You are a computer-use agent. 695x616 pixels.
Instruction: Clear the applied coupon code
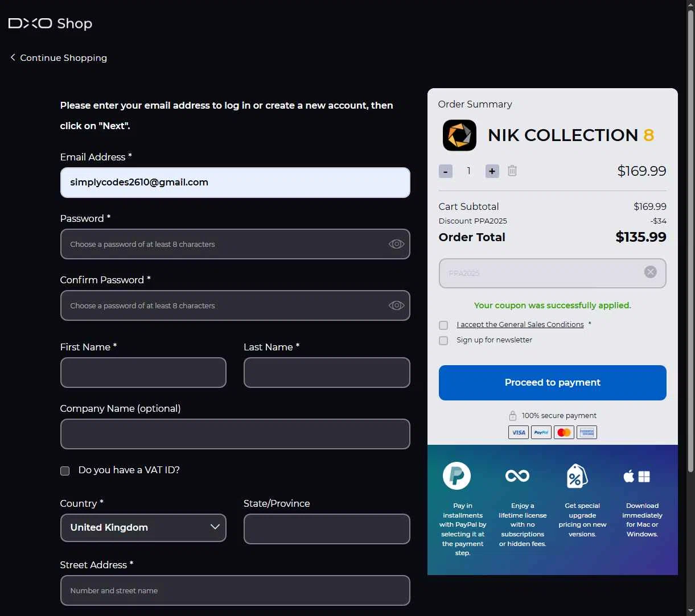point(650,272)
